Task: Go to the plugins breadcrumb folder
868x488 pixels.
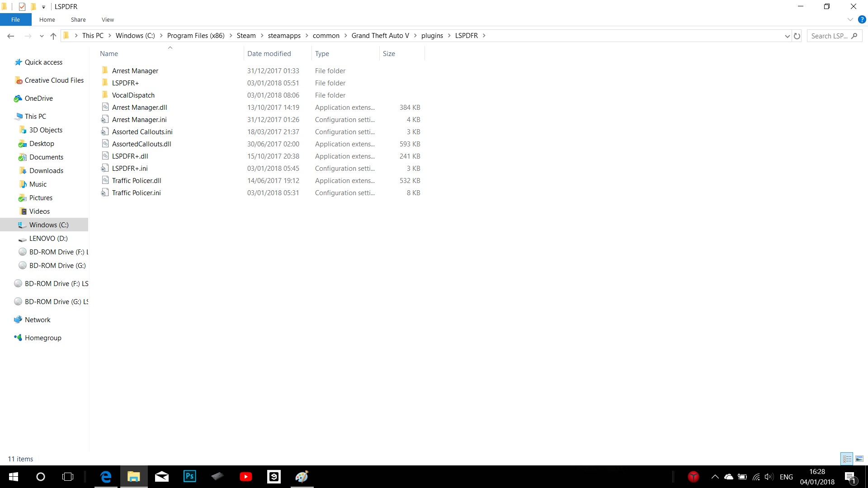Action: (x=432, y=36)
